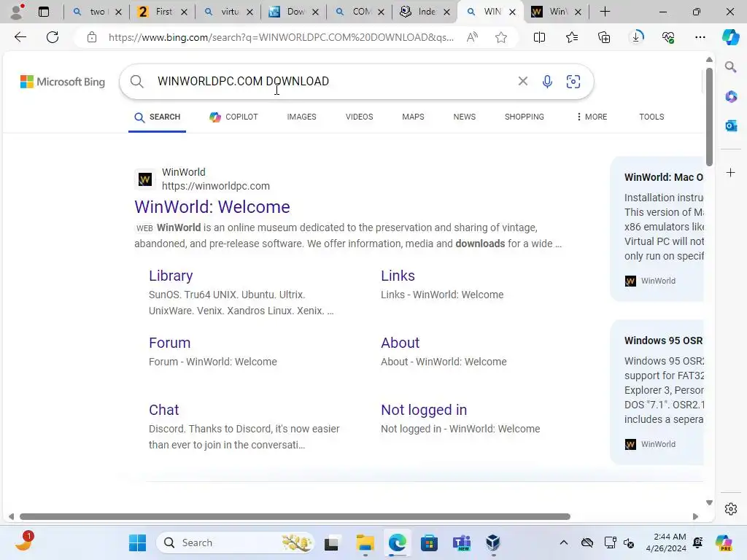Viewport: 747px width, 560px height.
Task: Show hidden system tray icons
Action: tap(564, 542)
